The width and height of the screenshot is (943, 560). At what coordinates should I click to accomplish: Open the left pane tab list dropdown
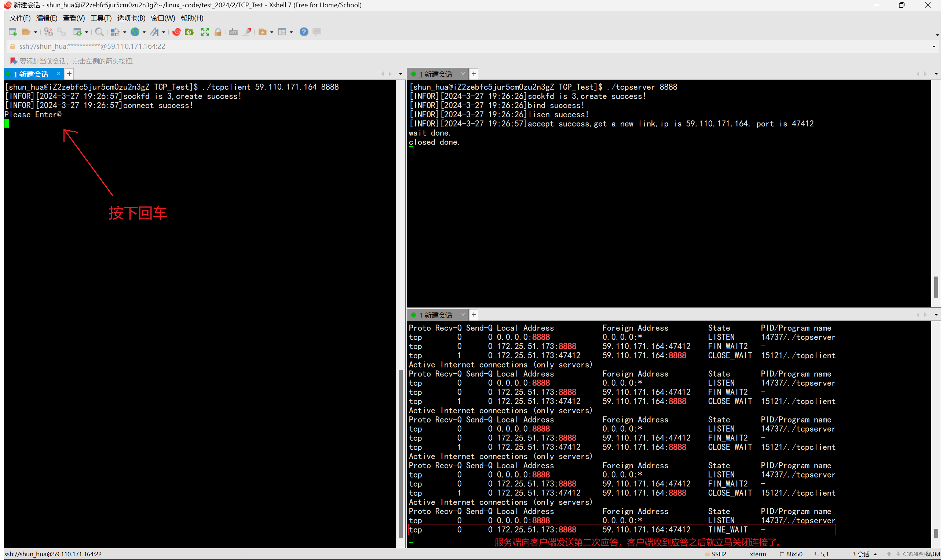pyautogui.click(x=401, y=74)
